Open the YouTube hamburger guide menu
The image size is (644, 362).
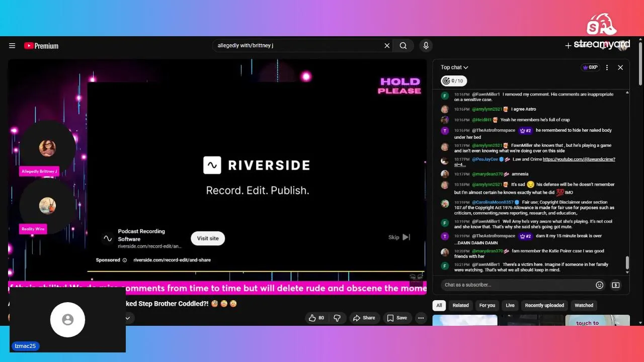click(x=12, y=46)
